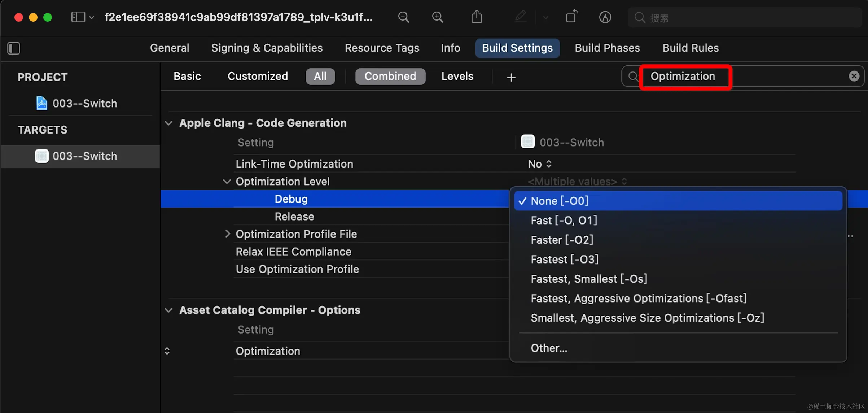Choose Fastest, Smallest [-Os] option
The width and height of the screenshot is (868, 413).
point(589,279)
